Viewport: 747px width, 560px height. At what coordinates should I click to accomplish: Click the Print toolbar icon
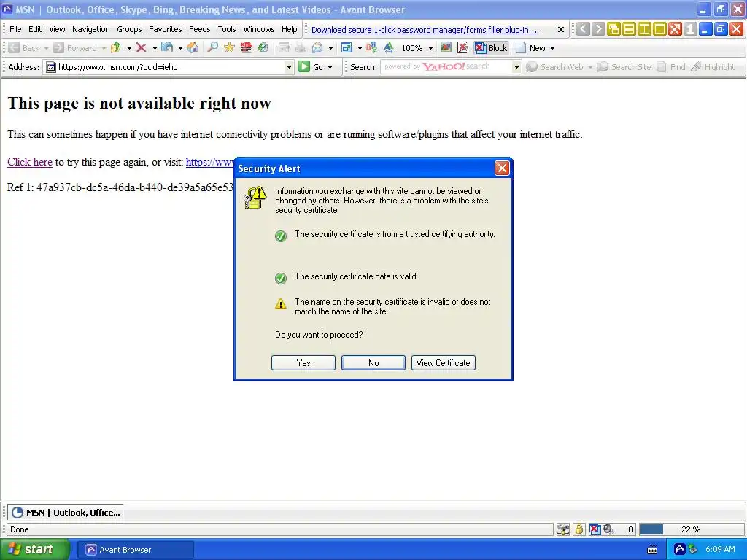pyautogui.click(x=300, y=47)
